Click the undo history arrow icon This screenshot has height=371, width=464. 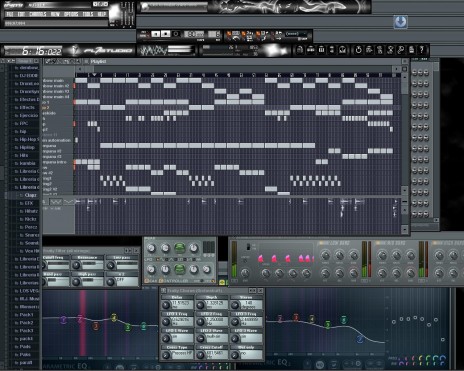click(x=358, y=50)
